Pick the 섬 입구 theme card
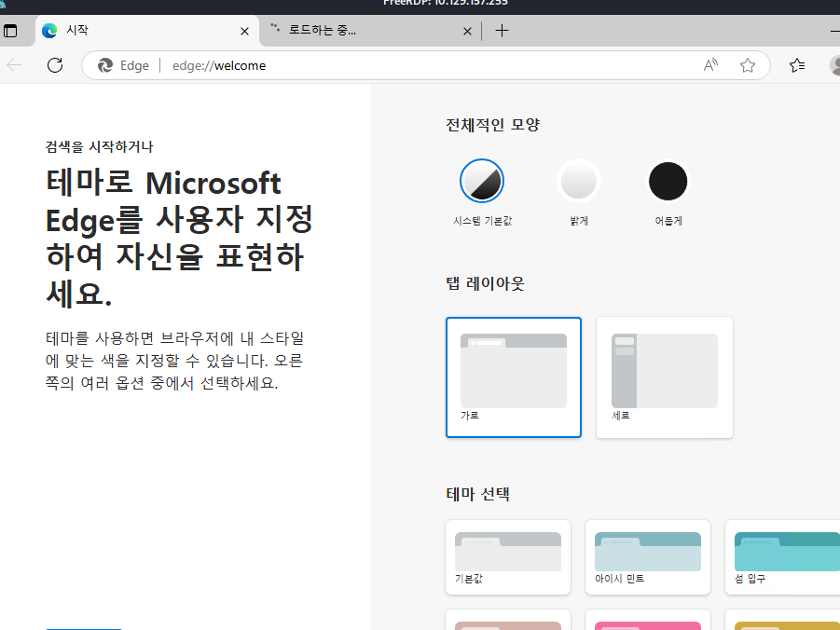The width and height of the screenshot is (840, 630). (x=783, y=557)
